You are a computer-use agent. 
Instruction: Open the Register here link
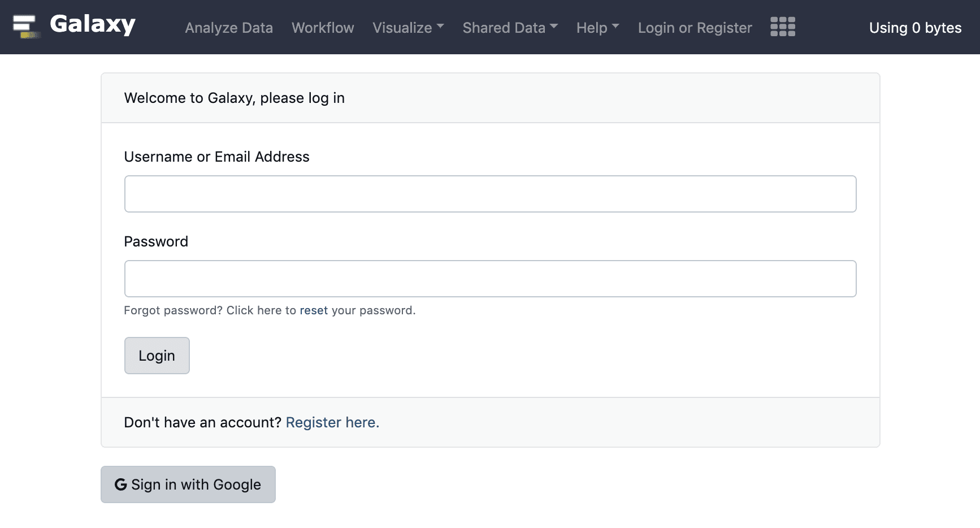tap(332, 422)
